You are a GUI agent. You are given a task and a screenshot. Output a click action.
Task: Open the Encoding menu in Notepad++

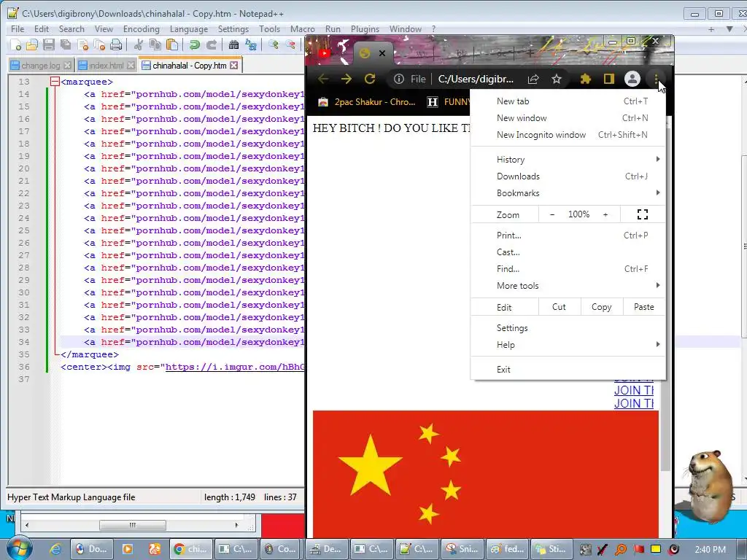tap(142, 29)
